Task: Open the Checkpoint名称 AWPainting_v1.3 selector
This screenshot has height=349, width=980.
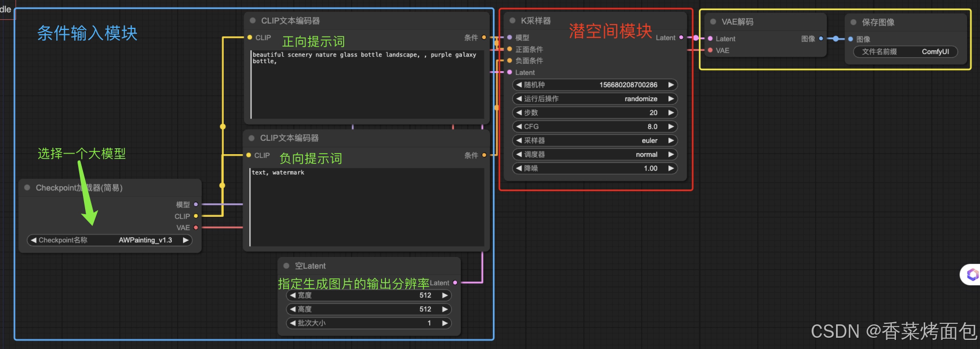Action: tap(110, 240)
